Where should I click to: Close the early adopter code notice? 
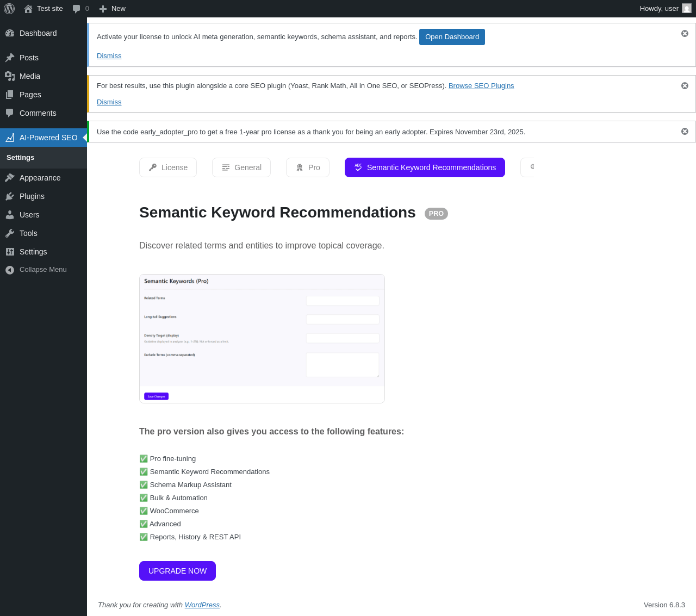point(685,132)
